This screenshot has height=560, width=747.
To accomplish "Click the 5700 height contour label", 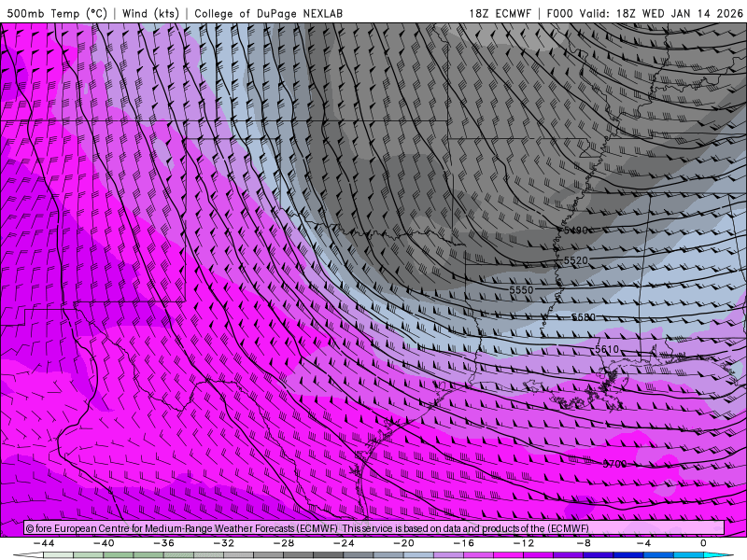I will point(614,464).
